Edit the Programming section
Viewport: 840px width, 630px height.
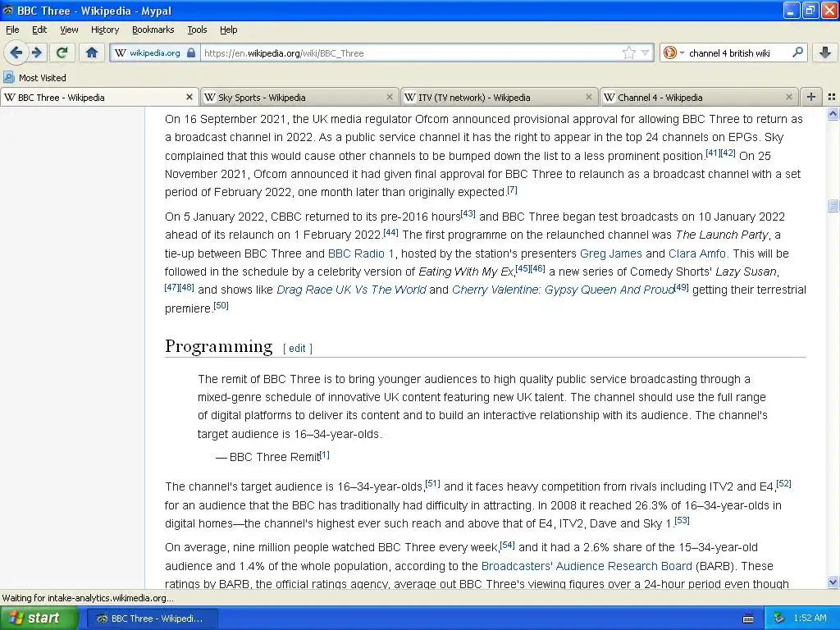(x=297, y=348)
